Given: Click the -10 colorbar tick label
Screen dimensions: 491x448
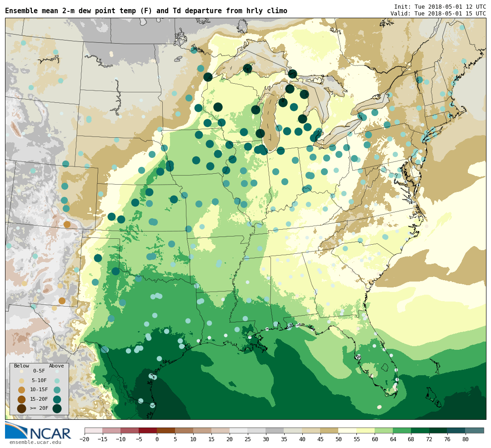Looking at the screenshot, I should click(121, 439).
